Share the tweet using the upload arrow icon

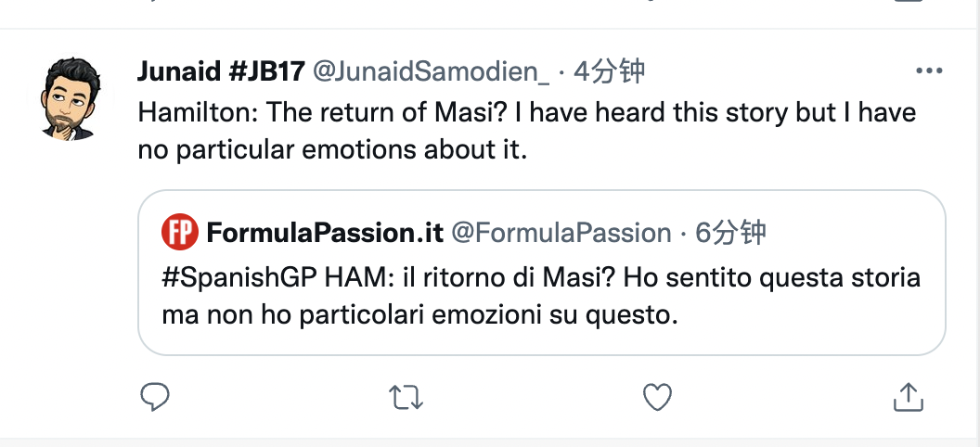pos(909,396)
